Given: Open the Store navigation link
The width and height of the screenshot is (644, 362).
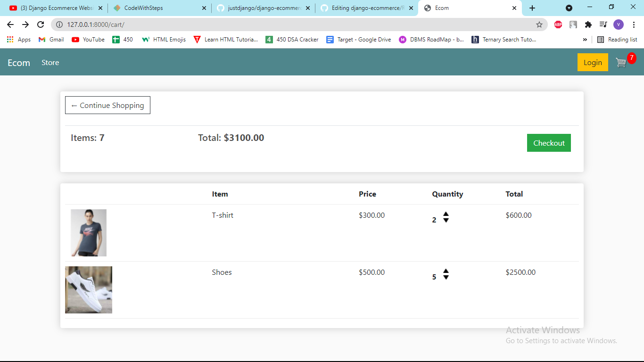Looking at the screenshot, I should 50,62.
